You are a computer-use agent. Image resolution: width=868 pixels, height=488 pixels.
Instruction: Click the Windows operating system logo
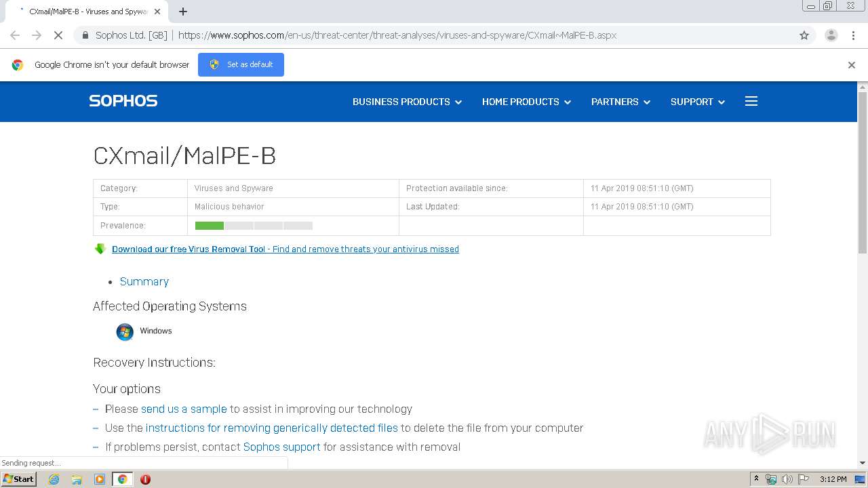125,331
